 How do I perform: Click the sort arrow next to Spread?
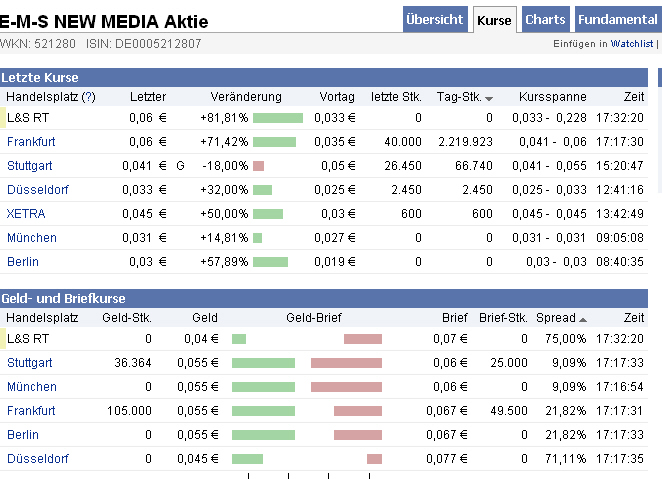[583, 318]
